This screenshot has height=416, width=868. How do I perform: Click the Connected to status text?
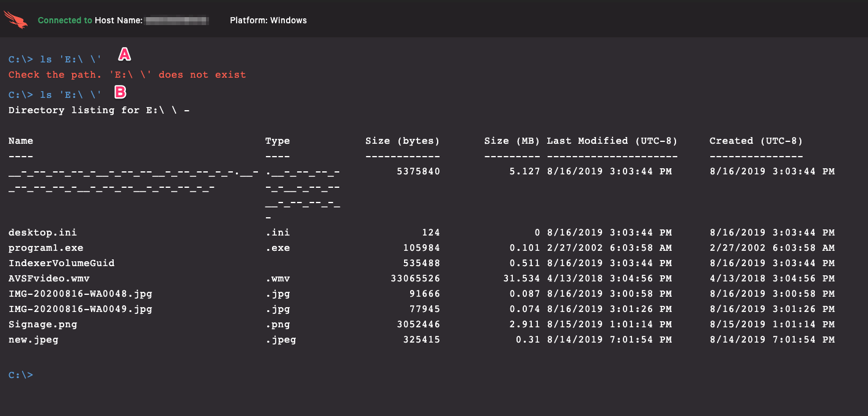coord(65,20)
